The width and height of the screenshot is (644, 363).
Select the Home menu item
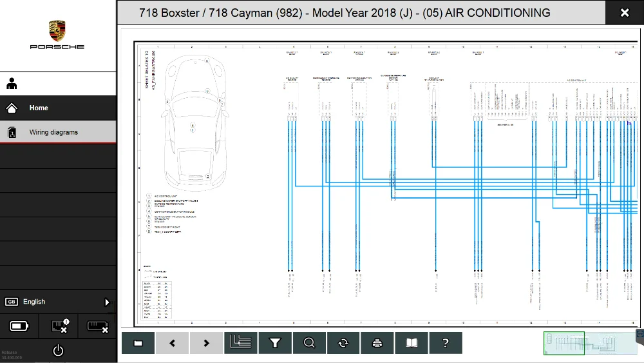tap(58, 108)
